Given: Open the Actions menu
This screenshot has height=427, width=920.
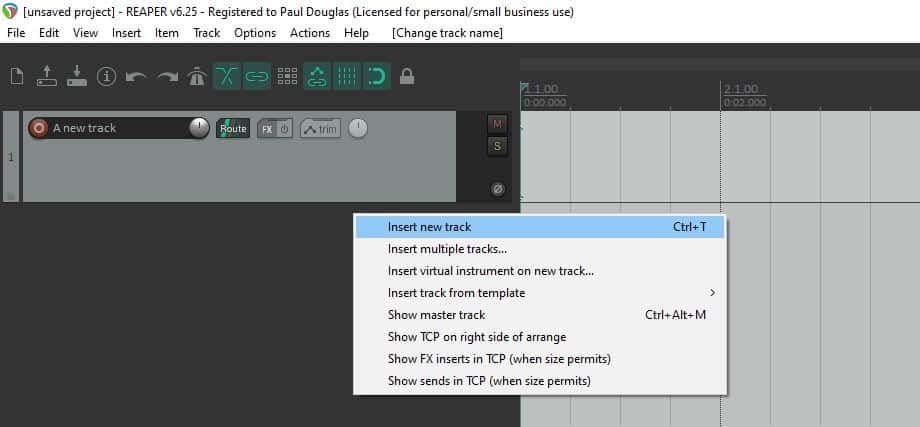Looking at the screenshot, I should pos(310,33).
